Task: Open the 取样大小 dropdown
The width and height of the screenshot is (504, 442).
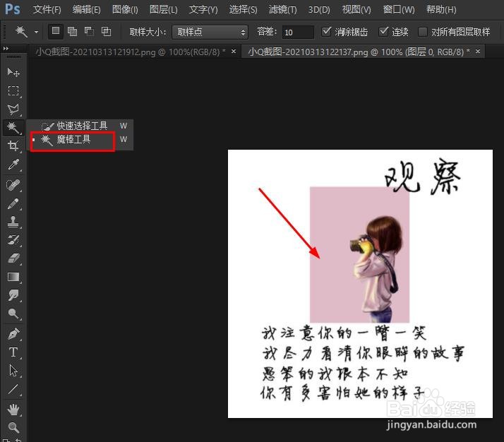Action: point(210,32)
